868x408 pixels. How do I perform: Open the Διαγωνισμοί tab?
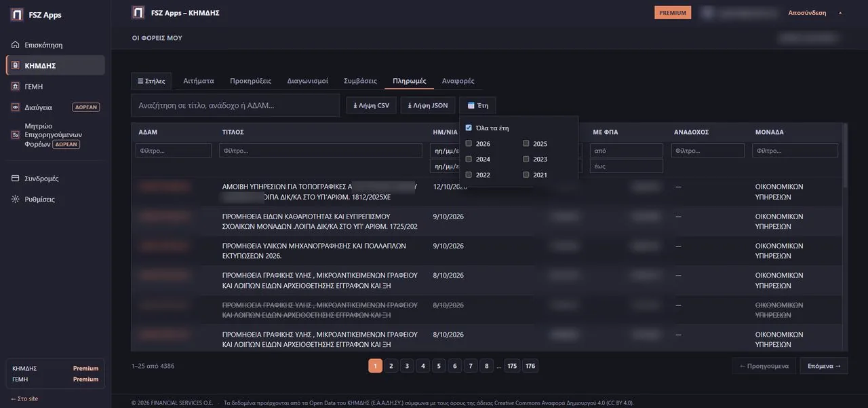[308, 81]
